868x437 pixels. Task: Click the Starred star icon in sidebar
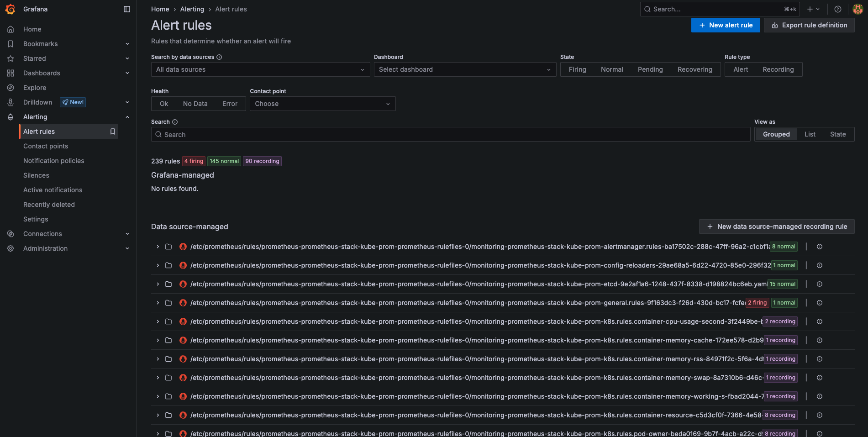click(x=11, y=58)
